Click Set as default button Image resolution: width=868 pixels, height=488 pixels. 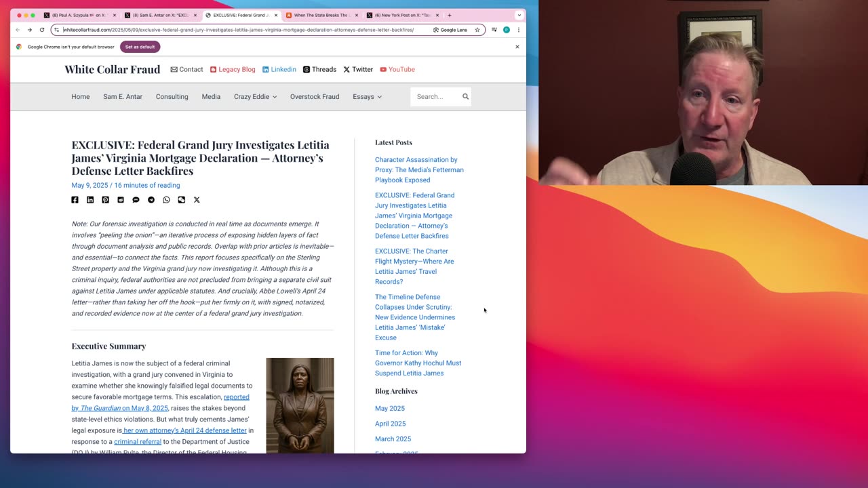coord(140,47)
